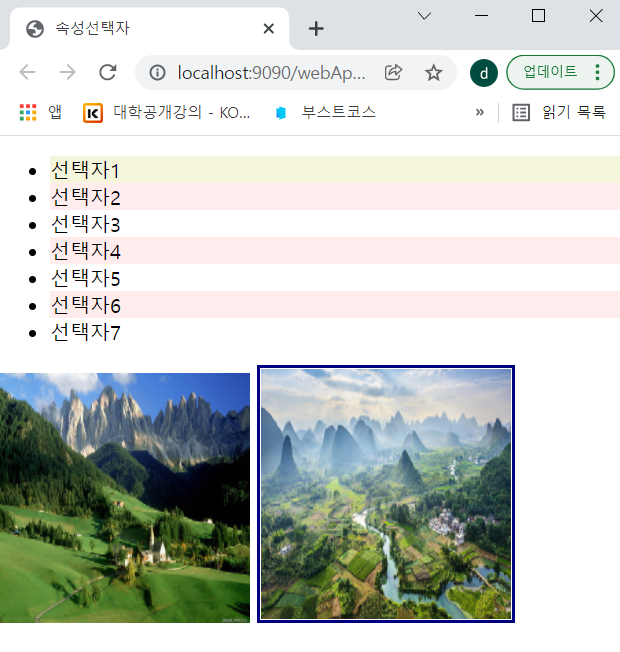Click the alpine mountain village image
Viewport: 620px width, 652px height.
tap(125, 498)
